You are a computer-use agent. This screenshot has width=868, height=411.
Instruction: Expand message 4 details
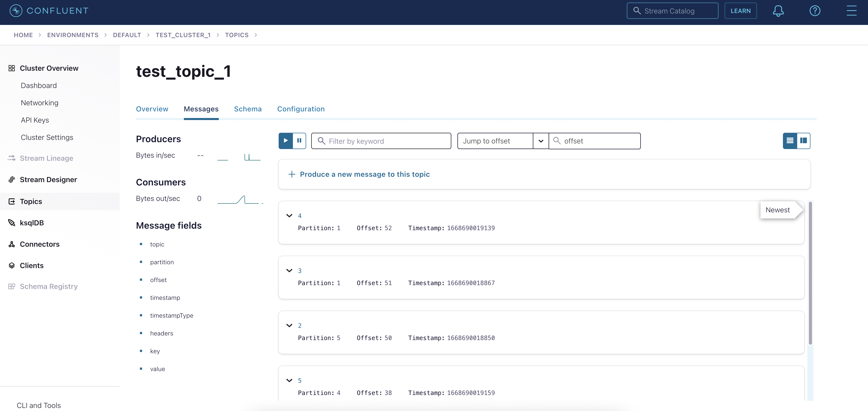click(x=289, y=215)
